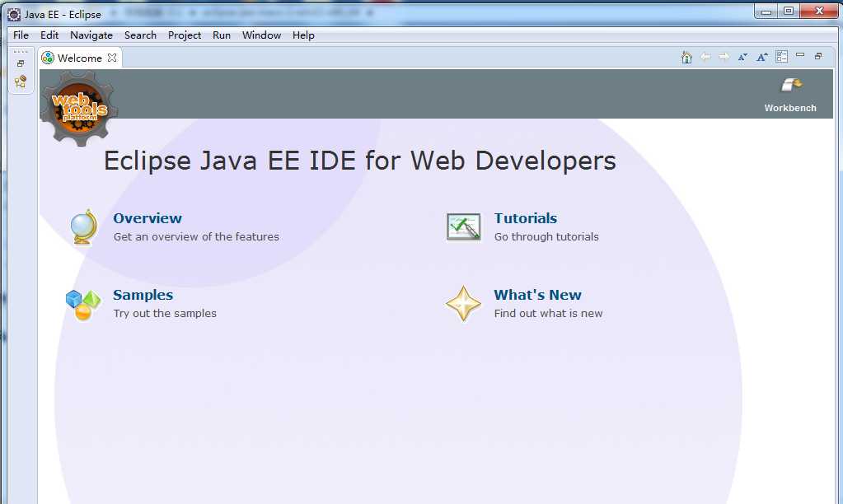Open the Navigate menu

click(x=91, y=35)
